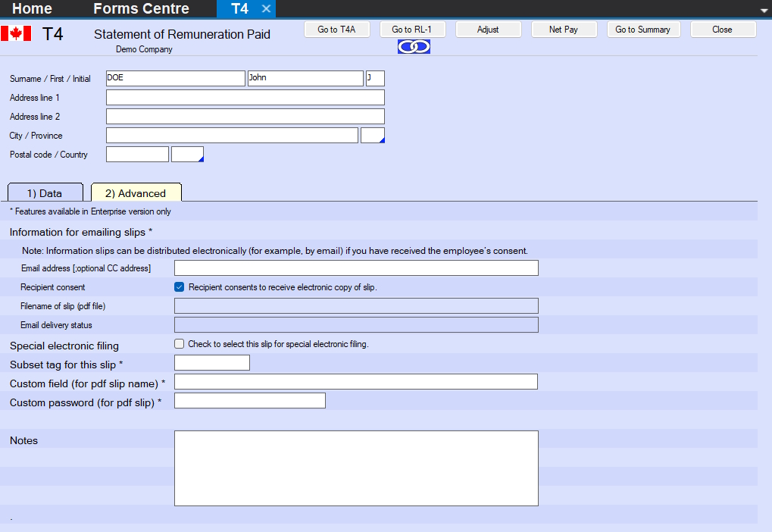The width and height of the screenshot is (772, 532).
Task: Select the Forms Centre tab
Action: [x=141, y=9]
